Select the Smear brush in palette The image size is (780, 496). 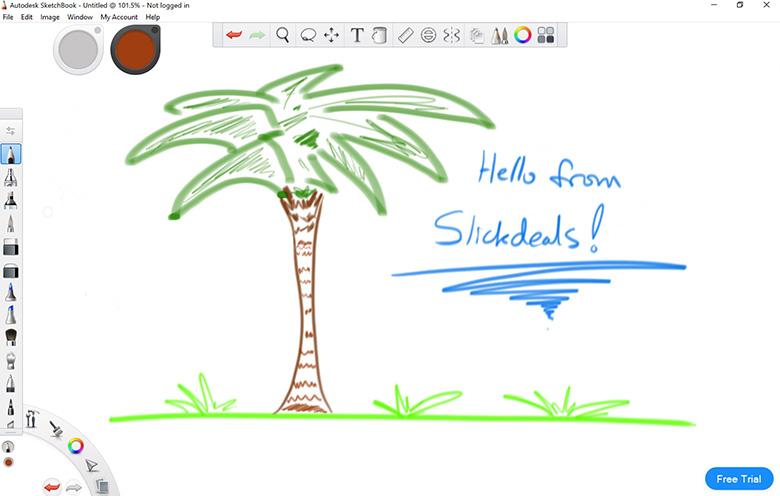click(10, 360)
